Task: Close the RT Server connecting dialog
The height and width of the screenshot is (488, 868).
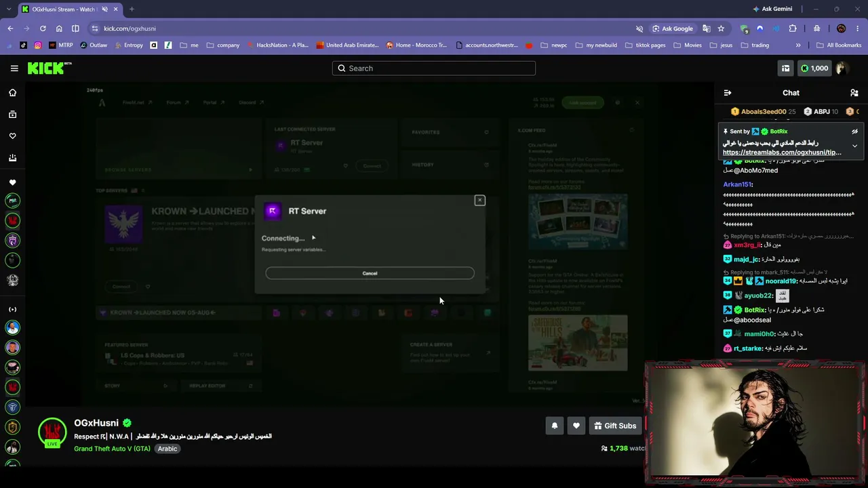Action: click(x=479, y=201)
